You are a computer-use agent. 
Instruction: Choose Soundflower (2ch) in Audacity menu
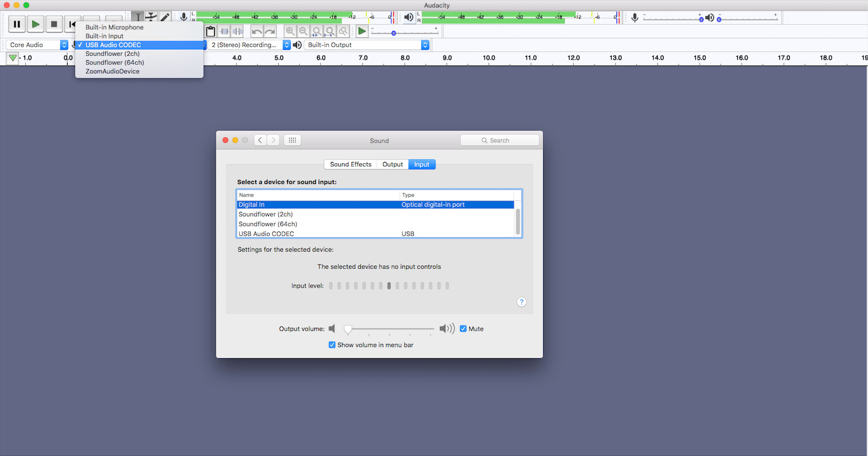[x=139, y=54]
